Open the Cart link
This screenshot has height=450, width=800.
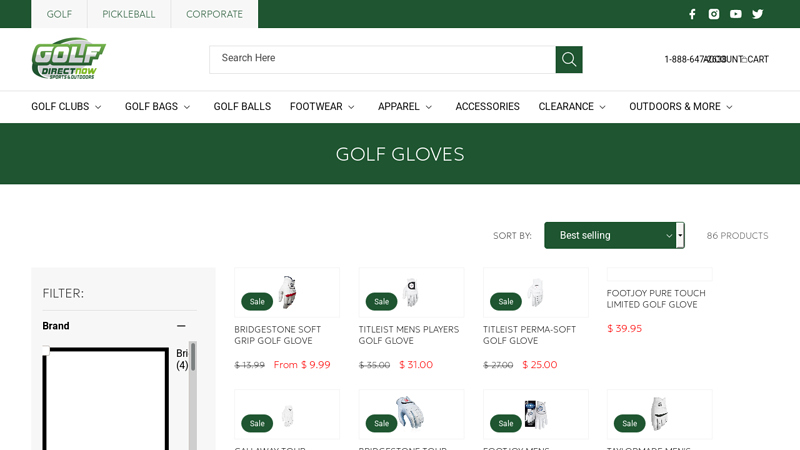point(758,59)
